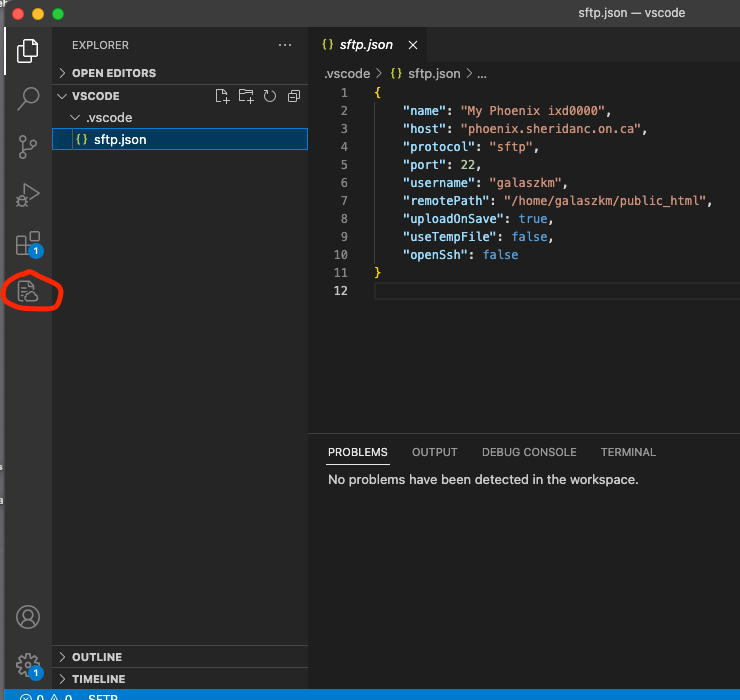Open the circled SFTP remote explorer icon
Viewport: 740px width, 700px height.
28,292
